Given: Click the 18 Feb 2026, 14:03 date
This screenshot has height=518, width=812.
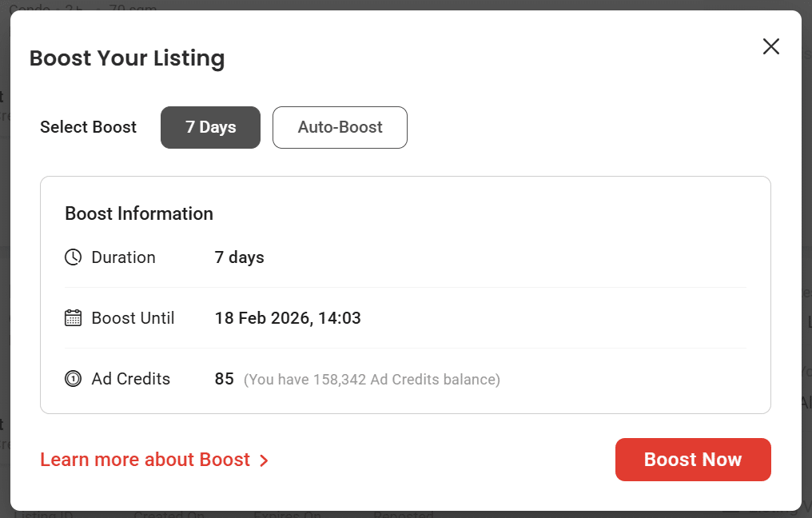Looking at the screenshot, I should [288, 318].
